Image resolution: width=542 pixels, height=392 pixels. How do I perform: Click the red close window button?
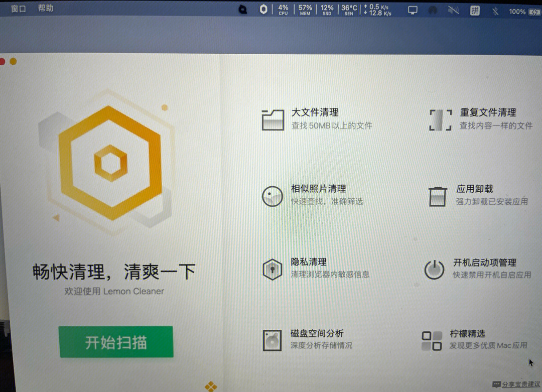(x=2, y=62)
